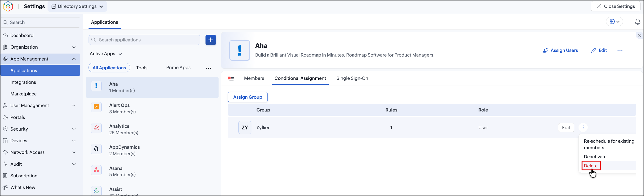Collapse the App Management section chevron
This screenshot has height=196, width=644.
74,59
